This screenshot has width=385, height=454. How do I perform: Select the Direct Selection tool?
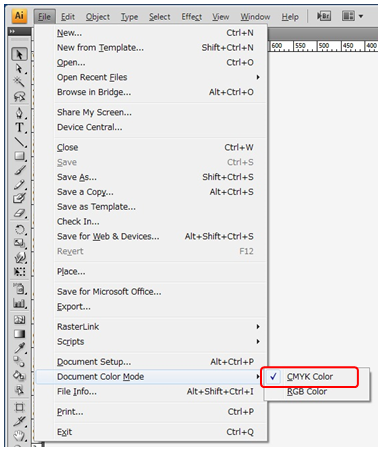coord(19,69)
